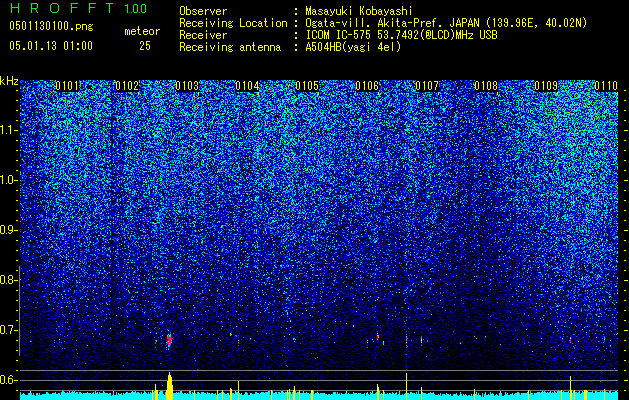629x400 pixels.
Task: Click the gray vertical frequency range bar beside 0.8
Action: [x=20, y=311]
